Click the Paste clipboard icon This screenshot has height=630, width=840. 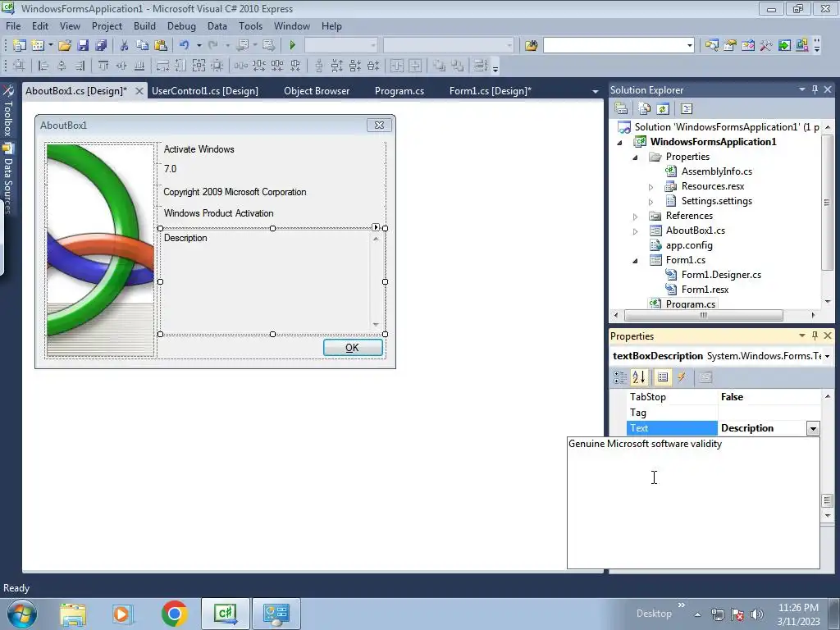(160, 46)
